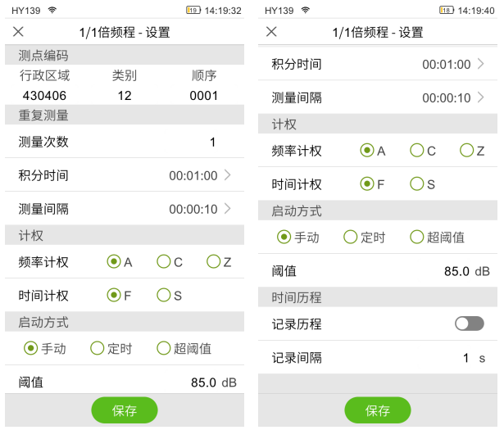This screenshot has height=430, width=504.
Task: Tap the 测量次数 value field
Action: pyautogui.click(x=211, y=142)
